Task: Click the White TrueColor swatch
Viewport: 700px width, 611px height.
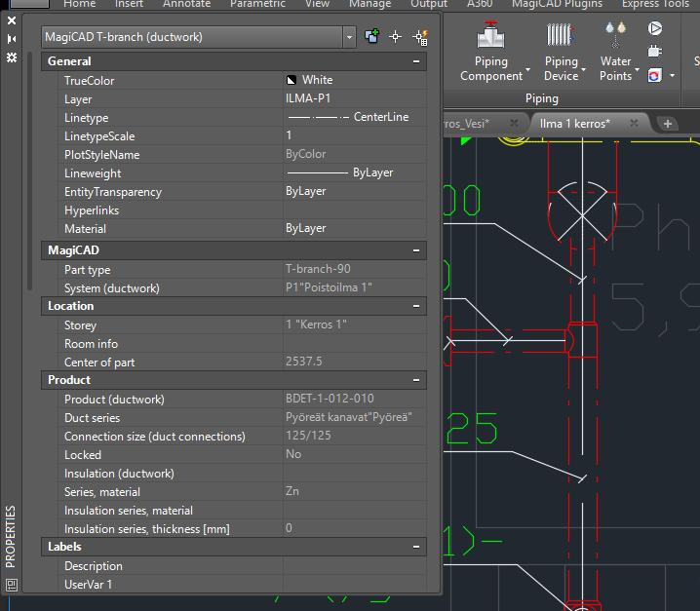Action: 292,80
